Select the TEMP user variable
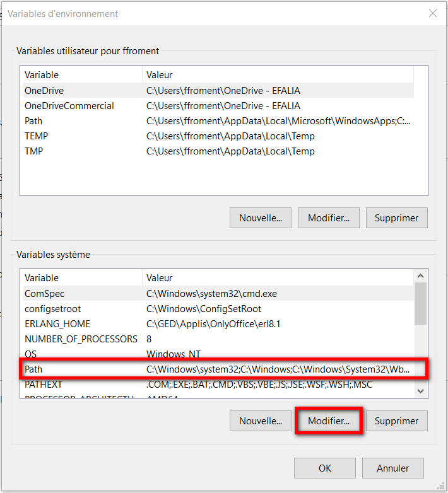The image size is (448, 493). [x=37, y=136]
